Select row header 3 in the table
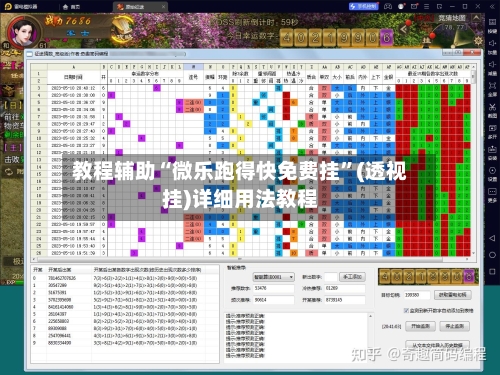The height and width of the screenshot is (375, 500). [x=39, y=88]
